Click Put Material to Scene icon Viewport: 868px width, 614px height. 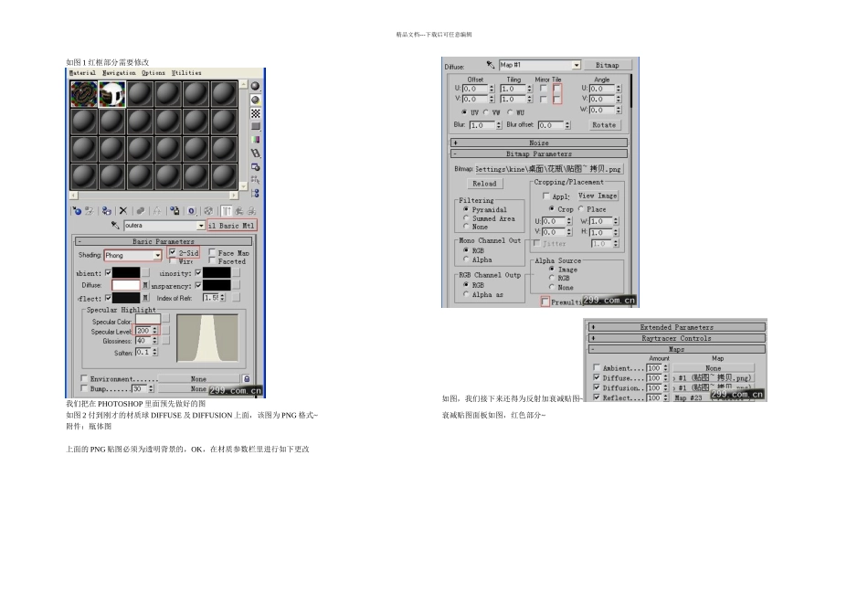90,211
